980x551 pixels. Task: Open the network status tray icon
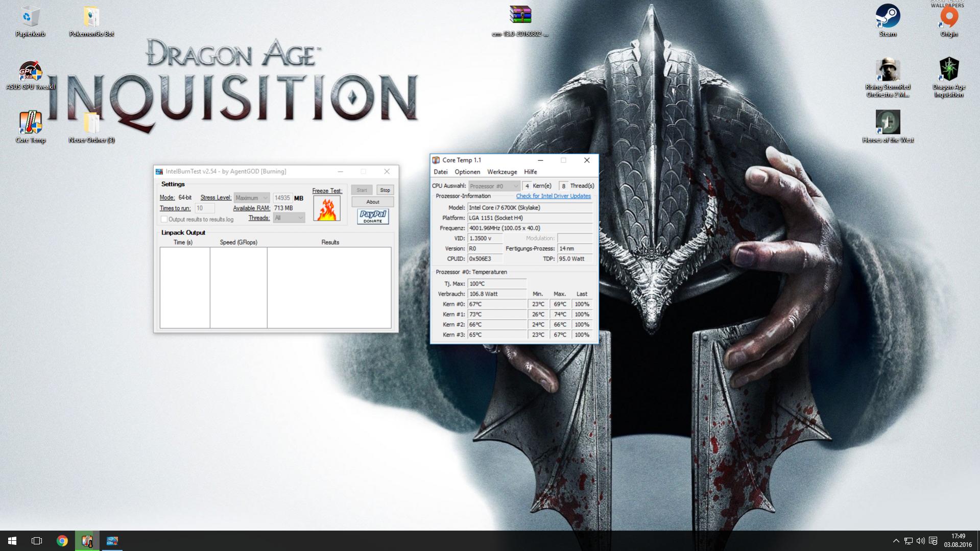909,541
